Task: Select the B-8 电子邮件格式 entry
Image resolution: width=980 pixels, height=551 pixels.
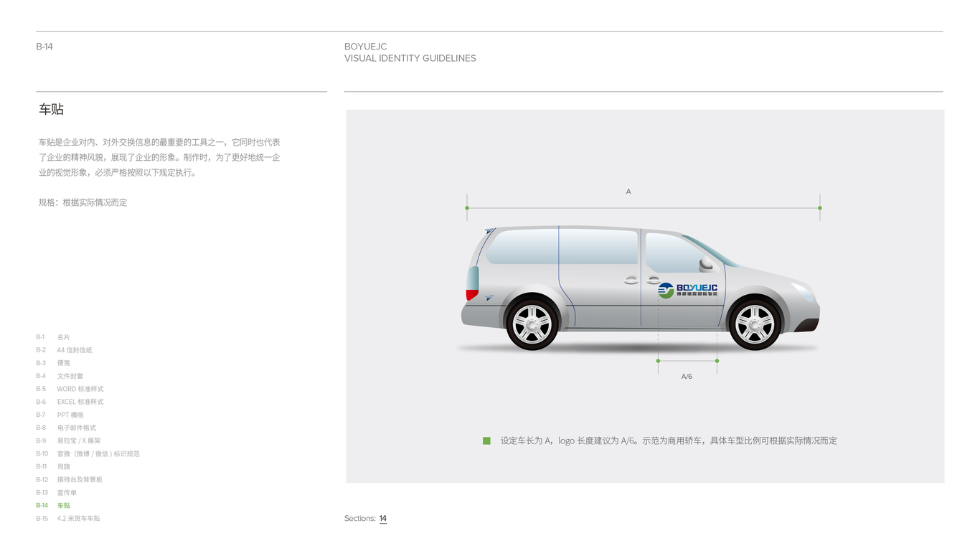Action: coord(66,428)
